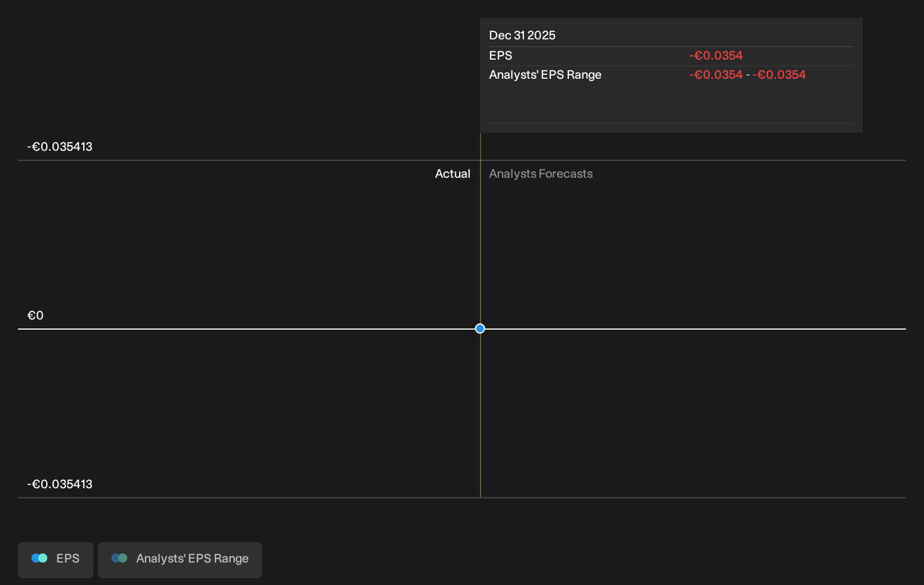Click the EPS legend text

click(x=68, y=559)
